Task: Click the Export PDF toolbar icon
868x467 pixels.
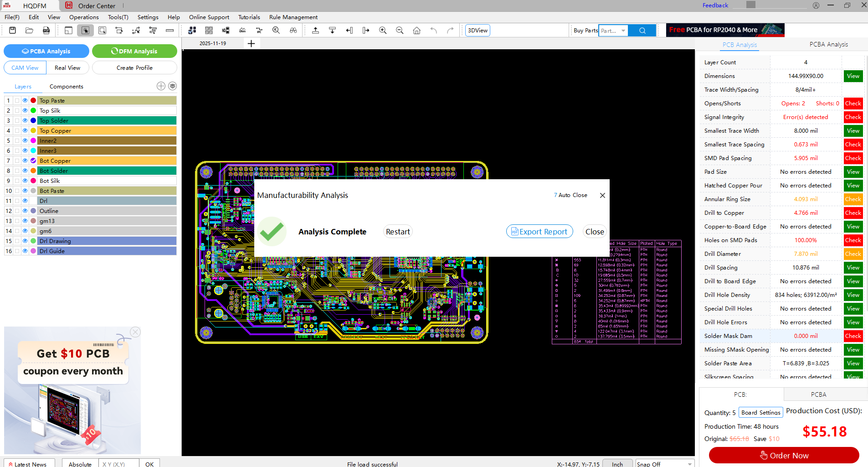Action: (x=46, y=31)
